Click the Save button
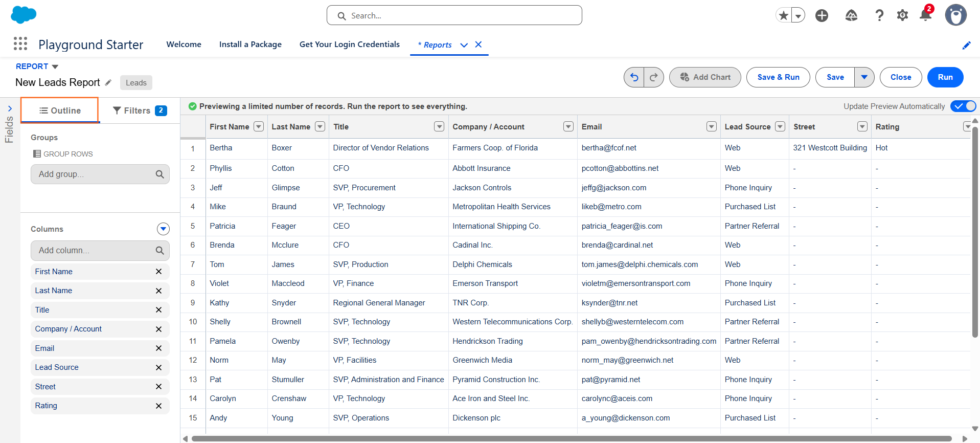Image resolution: width=980 pixels, height=443 pixels. 835,77
